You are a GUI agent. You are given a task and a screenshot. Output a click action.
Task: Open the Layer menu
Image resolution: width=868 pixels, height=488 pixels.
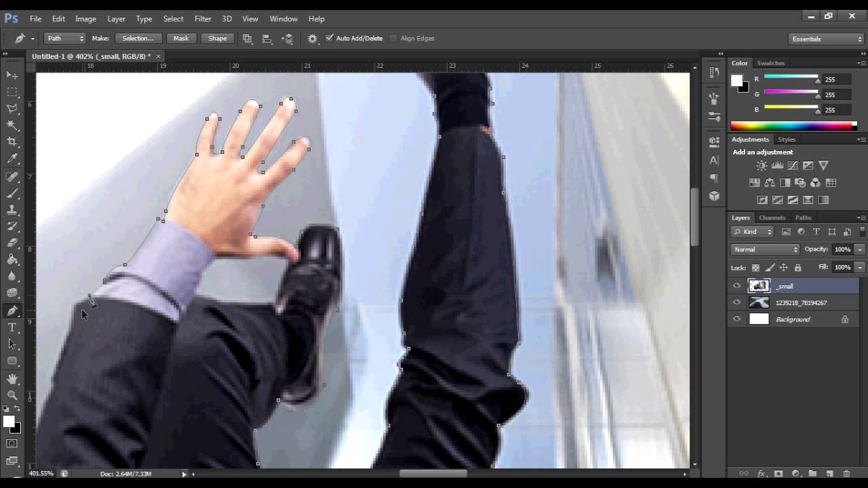[x=116, y=18]
